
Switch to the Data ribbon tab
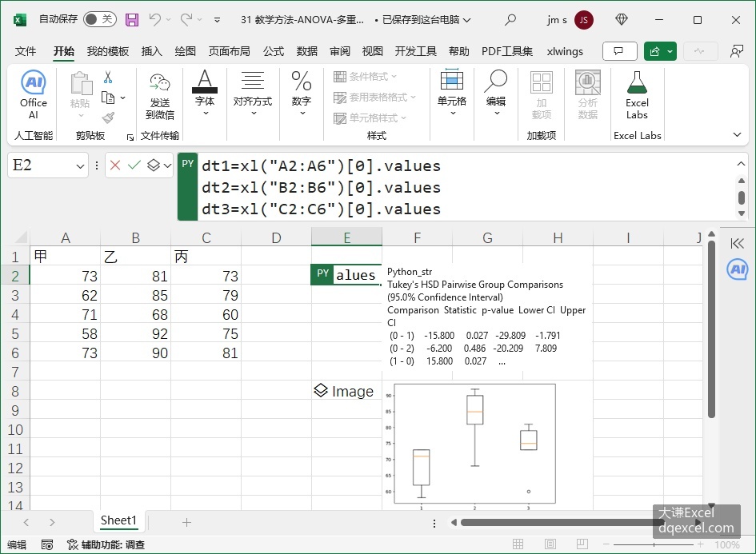(306, 51)
